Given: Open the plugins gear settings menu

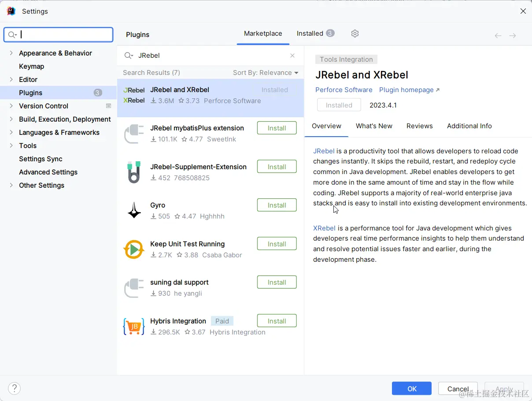Looking at the screenshot, I should tap(355, 33).
